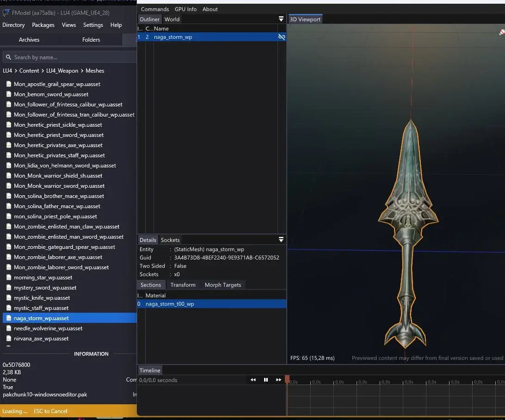
Task: Switch to the Archives tab
Action: (29, 40)
